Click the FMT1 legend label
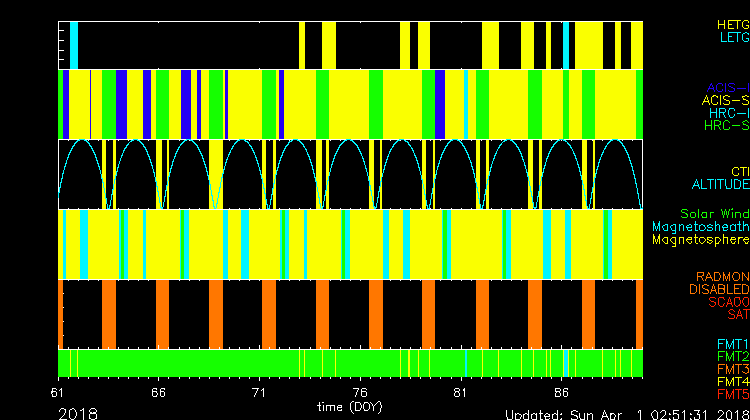The height and width of the screenshot is (420, 750). point(732,345)
